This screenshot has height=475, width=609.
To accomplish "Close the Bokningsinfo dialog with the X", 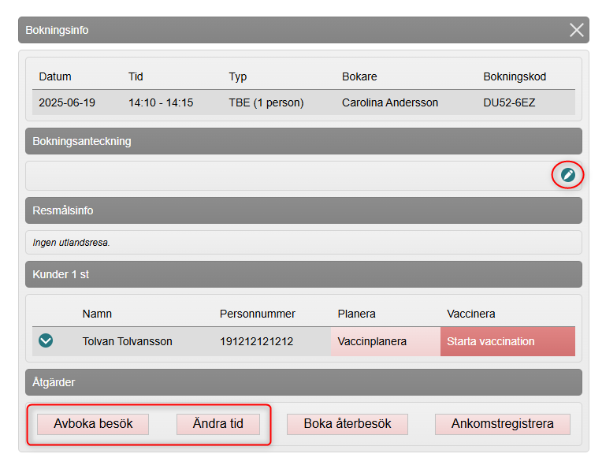I will coord(577,30).
